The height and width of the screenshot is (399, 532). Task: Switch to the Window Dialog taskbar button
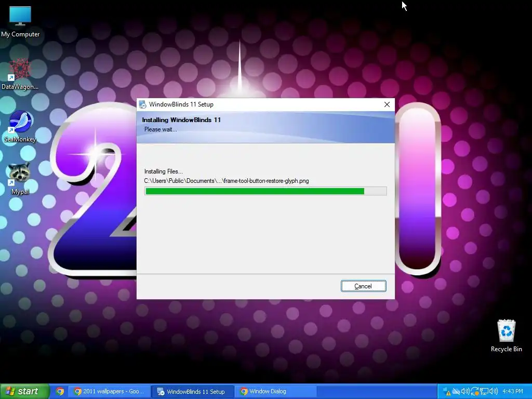pos(276,391)
